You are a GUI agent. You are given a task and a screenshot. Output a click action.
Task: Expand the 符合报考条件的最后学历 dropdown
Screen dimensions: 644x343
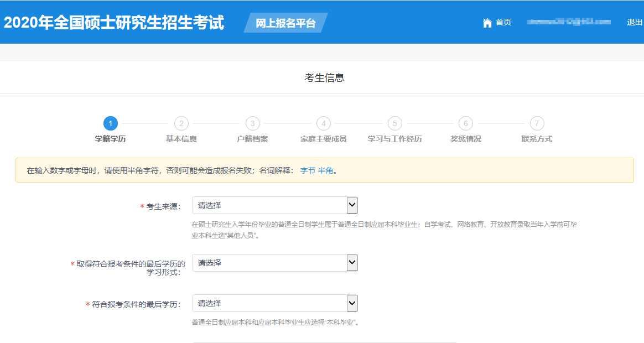point(274,303)
